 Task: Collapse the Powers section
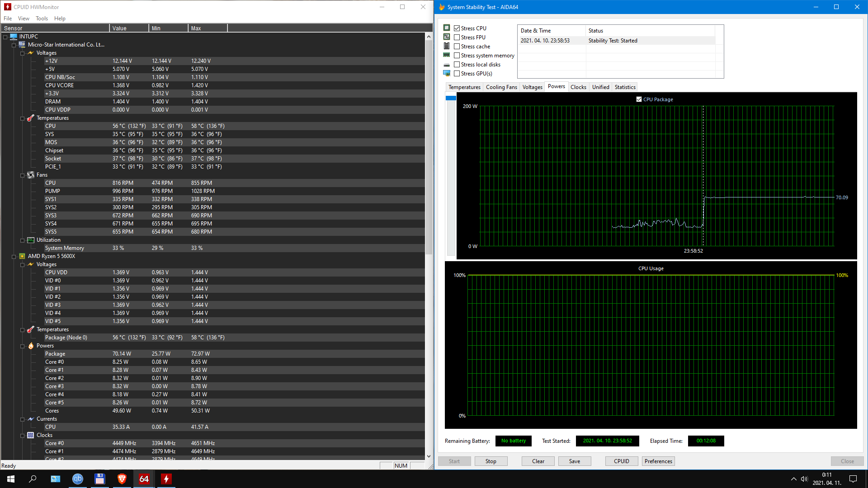point(23,346)
